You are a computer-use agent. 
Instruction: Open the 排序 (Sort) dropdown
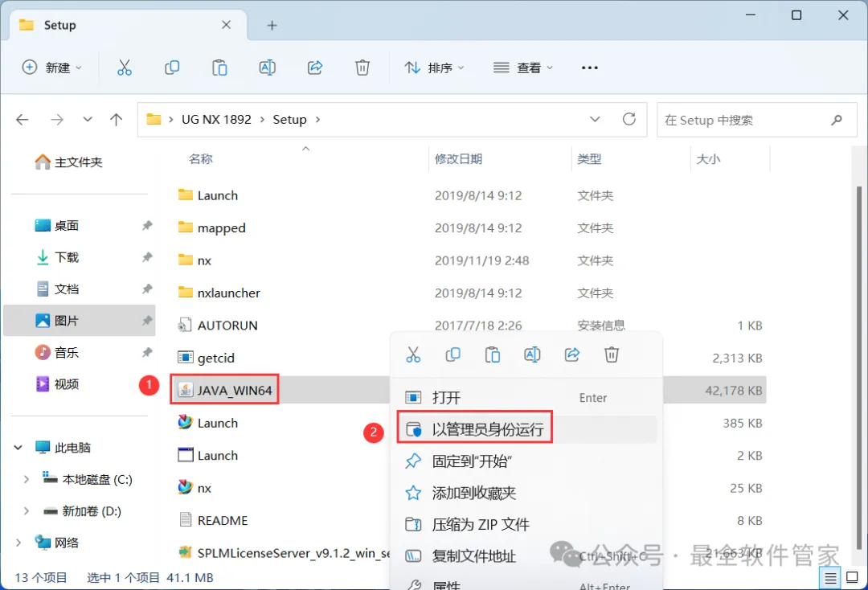tap(435, 68)
